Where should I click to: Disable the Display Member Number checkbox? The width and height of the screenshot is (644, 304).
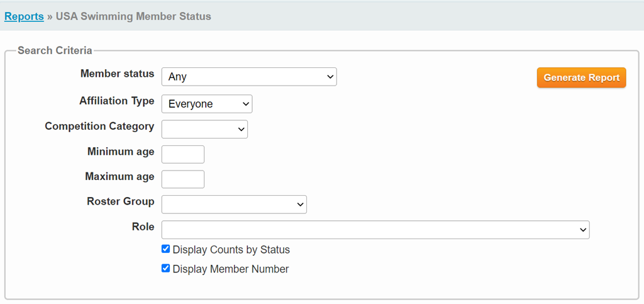point(166,268)
